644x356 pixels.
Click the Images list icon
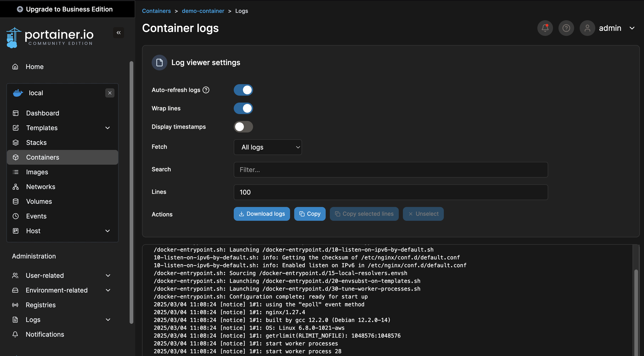coord(15,172)
